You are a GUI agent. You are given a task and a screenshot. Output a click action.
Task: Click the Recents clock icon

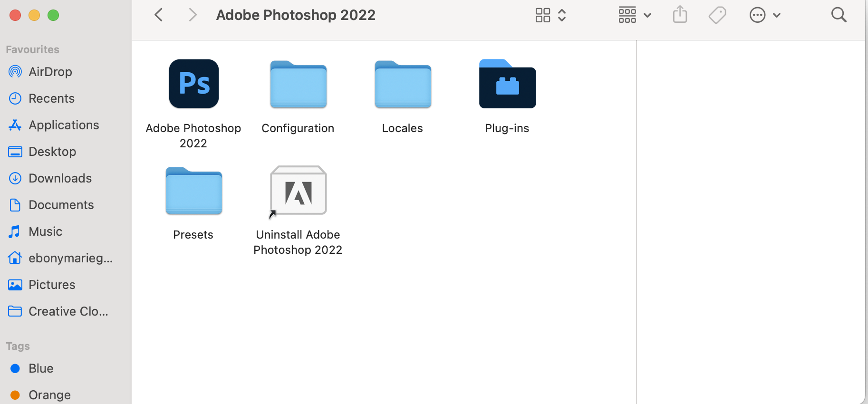click(15, 98)
